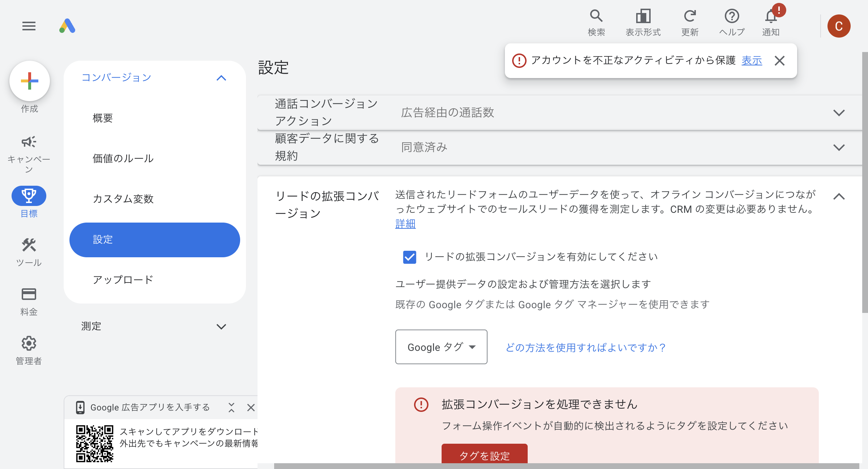The width and height of the screenshot is (868, 469).
Task: Dismiss the account protection alert
Action: click(780, 61)
